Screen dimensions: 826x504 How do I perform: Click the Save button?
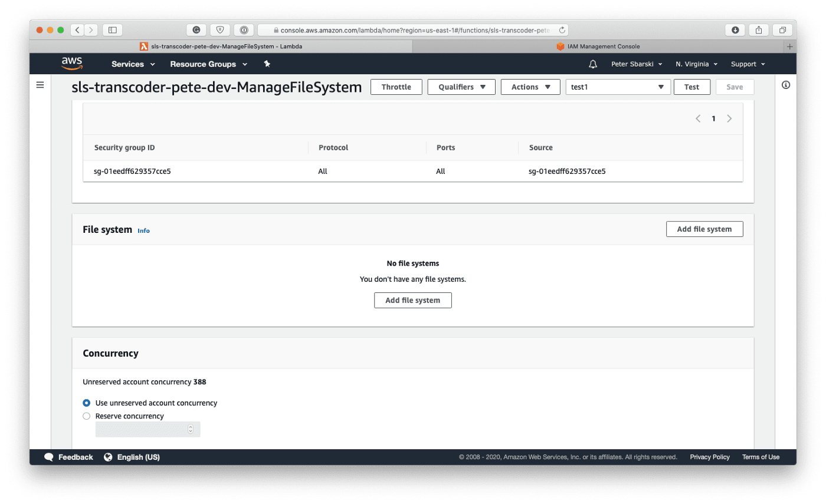pos(735,87)
